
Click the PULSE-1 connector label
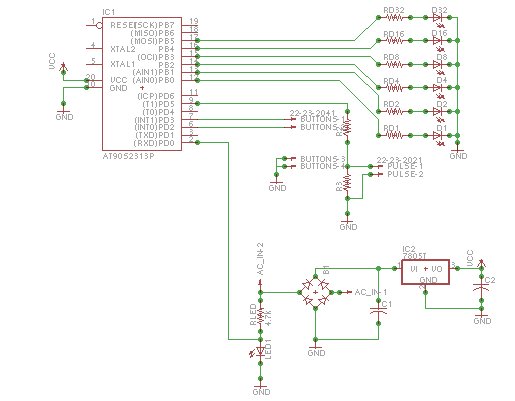[405, 166]
